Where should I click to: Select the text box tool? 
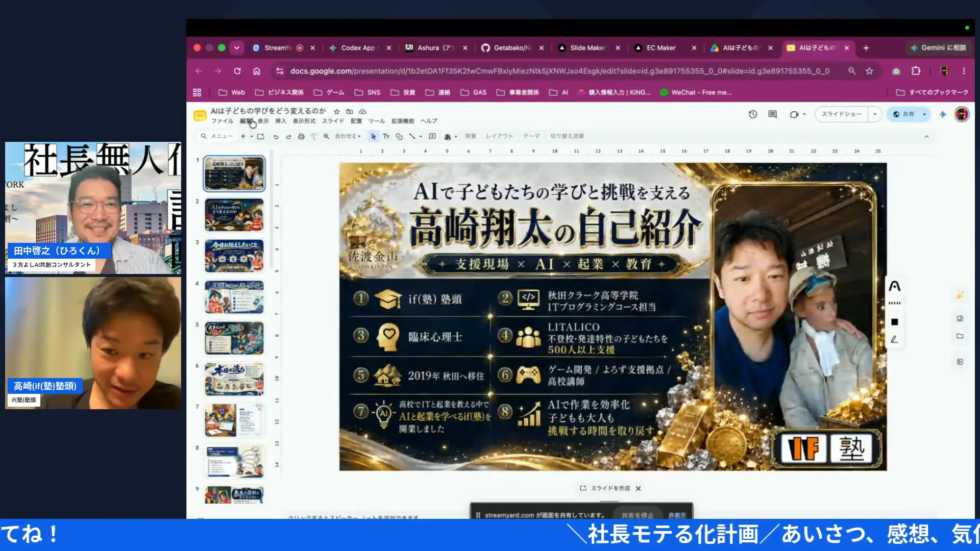pyautogui.click(x=386, y=137)
